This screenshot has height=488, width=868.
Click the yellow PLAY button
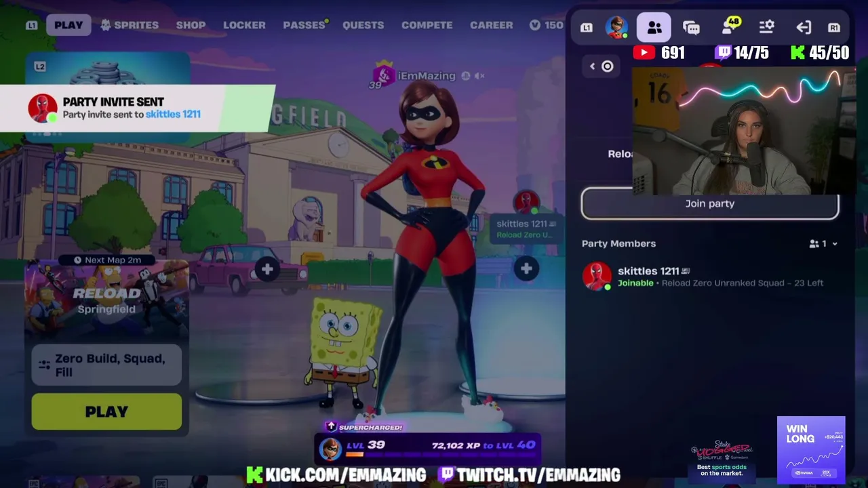tap(106, 411)
